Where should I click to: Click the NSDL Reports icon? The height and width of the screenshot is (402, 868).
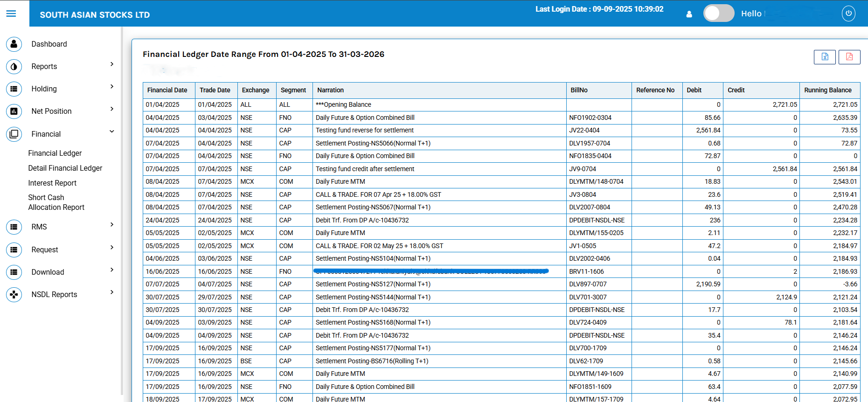tap(14, 295)
